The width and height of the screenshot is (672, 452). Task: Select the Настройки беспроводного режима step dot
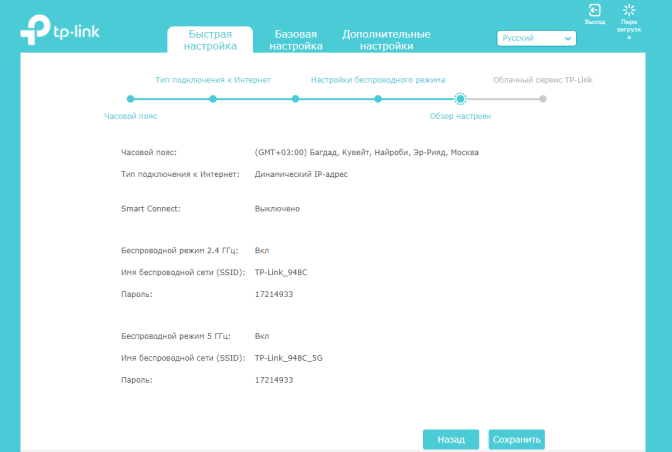378,99
